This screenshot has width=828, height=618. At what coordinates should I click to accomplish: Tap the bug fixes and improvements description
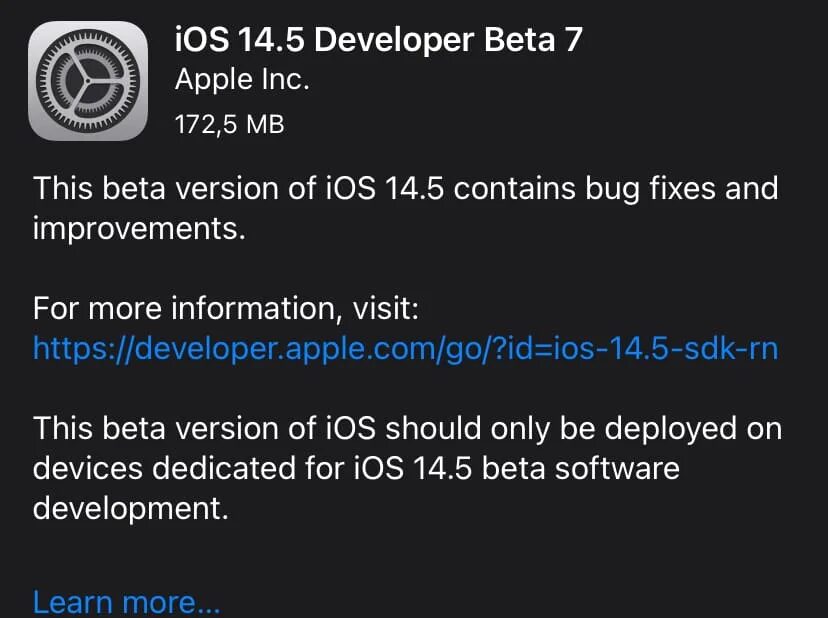pos(405,207)
